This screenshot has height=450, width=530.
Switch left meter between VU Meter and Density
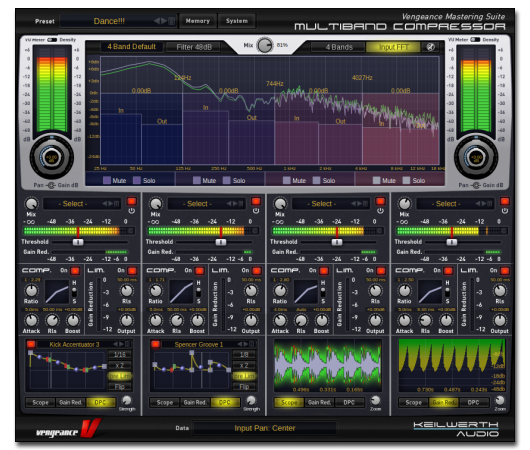point(52,40)
